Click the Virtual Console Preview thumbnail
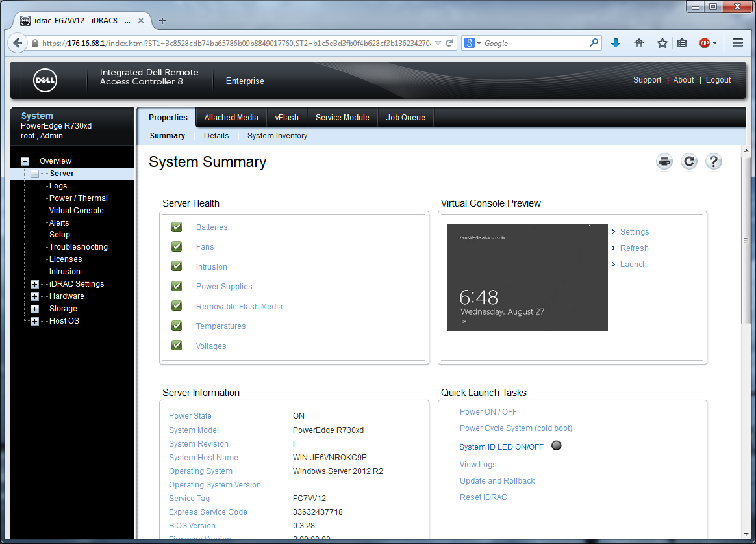The height and width of the screenshot is (544, 756). [x=527, y=278]
